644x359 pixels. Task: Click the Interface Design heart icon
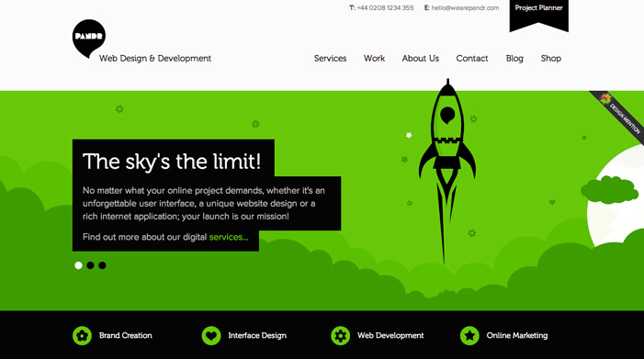(211, 336)
